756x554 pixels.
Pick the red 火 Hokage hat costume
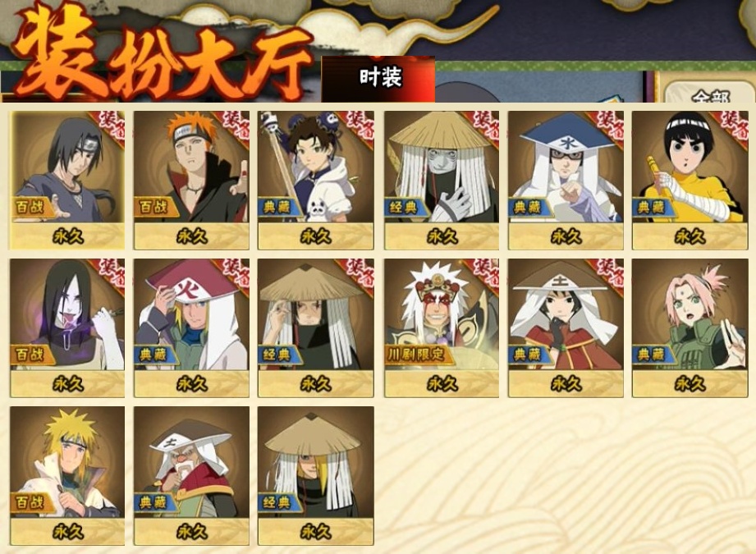[x=191, y=327]
